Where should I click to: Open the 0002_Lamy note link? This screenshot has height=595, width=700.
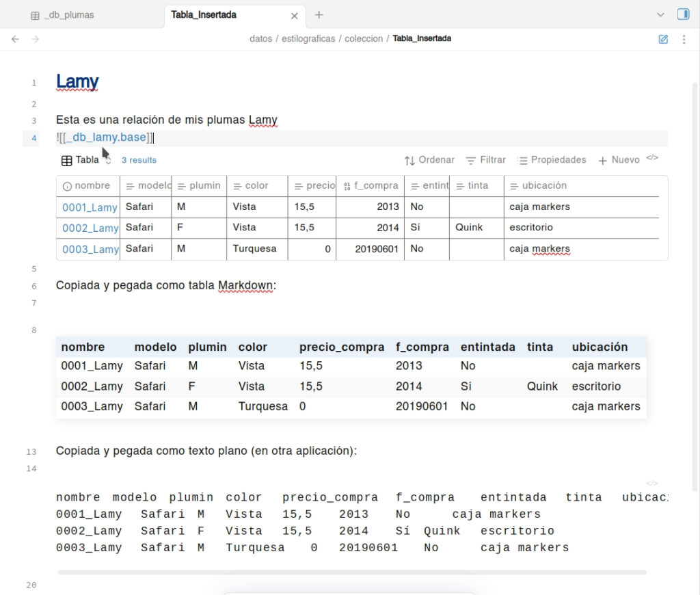point(90,228)
